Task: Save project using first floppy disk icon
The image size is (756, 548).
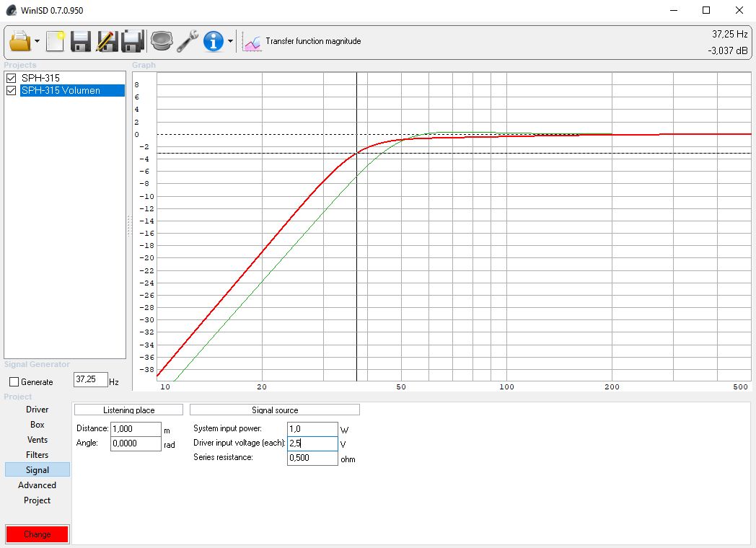Action: 81,41
